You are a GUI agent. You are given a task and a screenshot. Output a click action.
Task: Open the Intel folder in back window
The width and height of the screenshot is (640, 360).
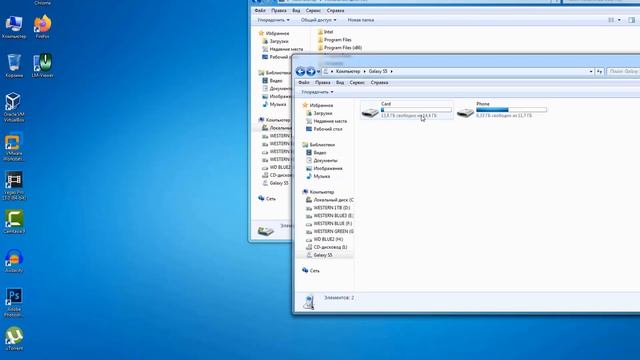point(329,32)
